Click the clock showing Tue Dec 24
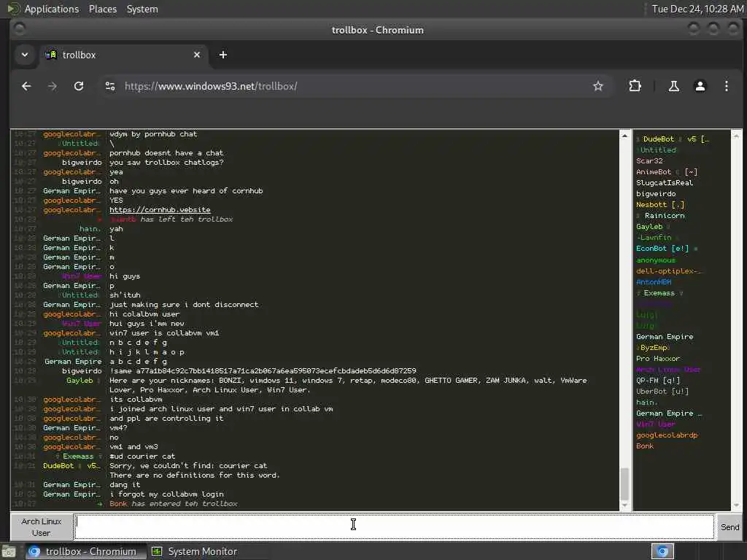This screenshot has width=747, height=560. click(x=697, y=9)
